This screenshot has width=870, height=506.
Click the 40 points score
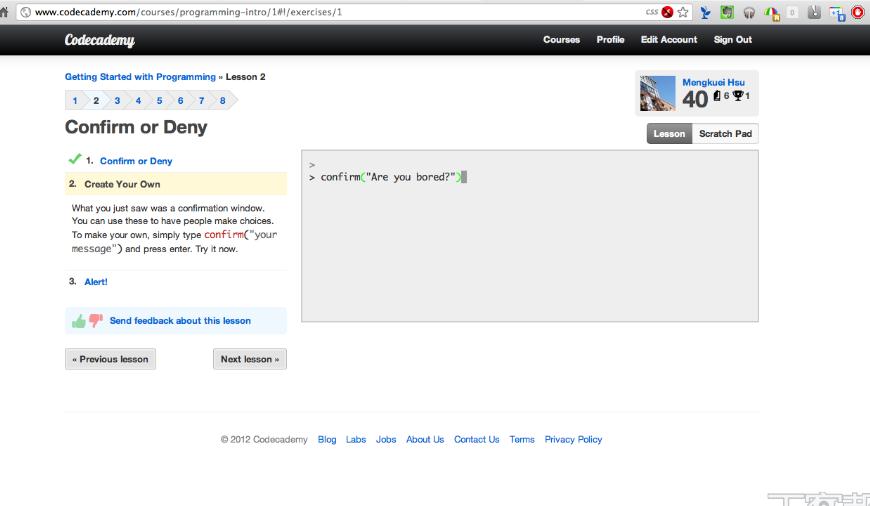pyautogui.click(x=695, y=99)
